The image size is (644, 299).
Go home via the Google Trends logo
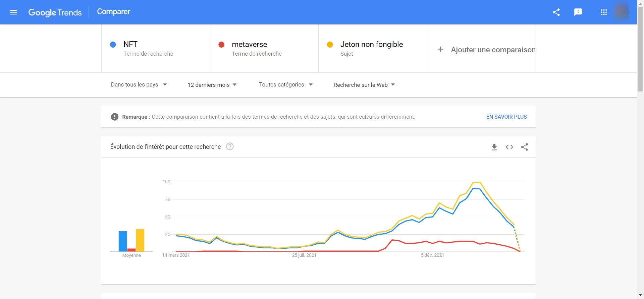click(x=55, y=12)
